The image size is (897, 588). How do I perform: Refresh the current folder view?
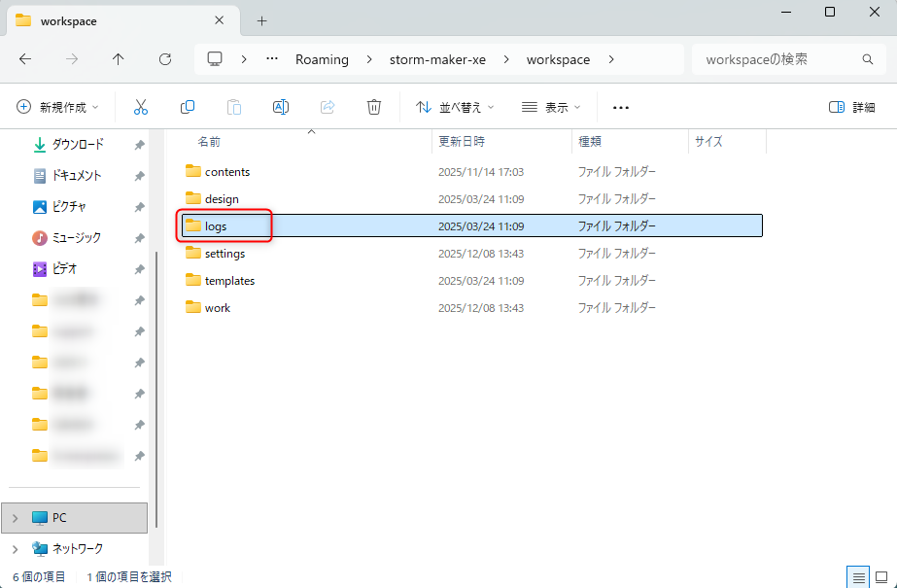(x=165, y=59)
